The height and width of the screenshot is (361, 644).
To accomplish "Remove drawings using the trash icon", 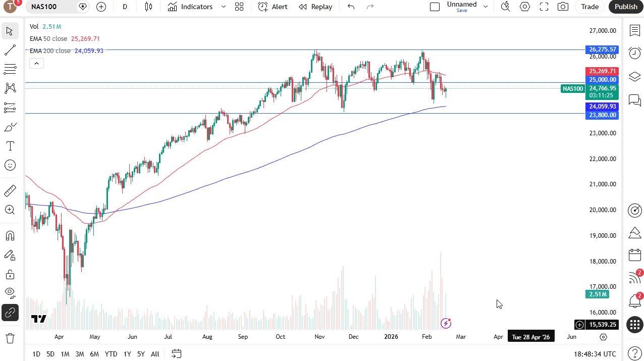I will click(10, 338).
